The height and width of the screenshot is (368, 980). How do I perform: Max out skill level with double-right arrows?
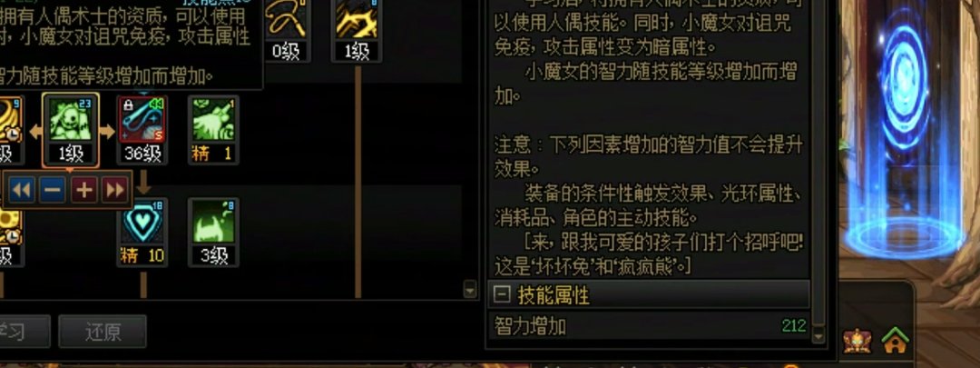click(115, 189)
